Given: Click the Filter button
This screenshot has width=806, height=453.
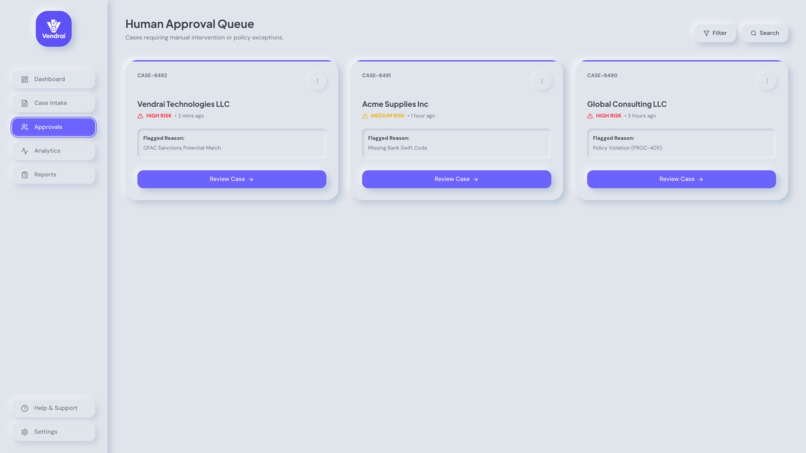Looking at the screenshot, I should pos(715,33).
